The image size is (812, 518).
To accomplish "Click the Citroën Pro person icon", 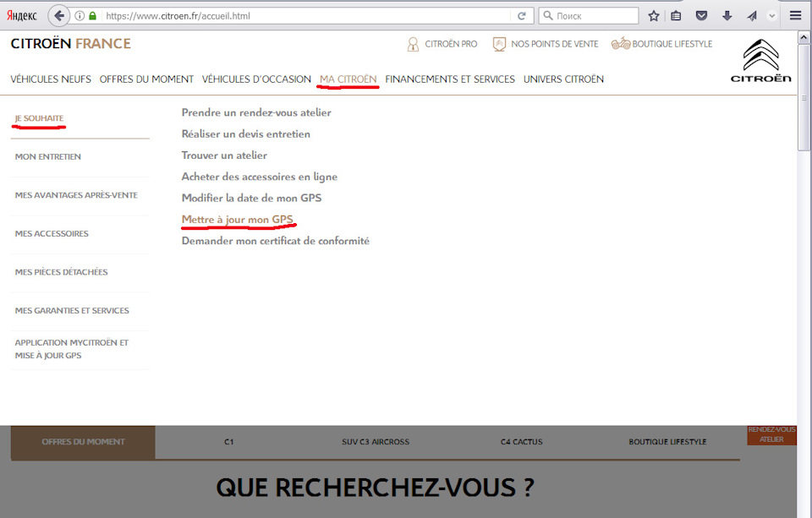I will click(x=413, y=45).
